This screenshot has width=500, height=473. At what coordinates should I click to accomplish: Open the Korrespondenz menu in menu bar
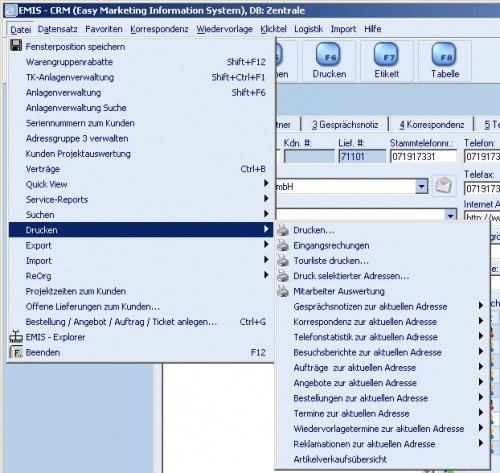159,29
